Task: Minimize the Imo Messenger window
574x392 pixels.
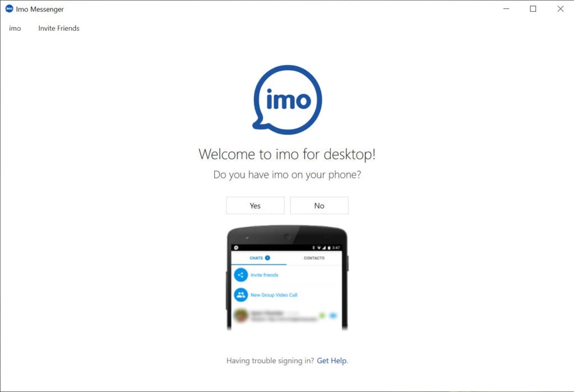Action: tap(506, 9)
